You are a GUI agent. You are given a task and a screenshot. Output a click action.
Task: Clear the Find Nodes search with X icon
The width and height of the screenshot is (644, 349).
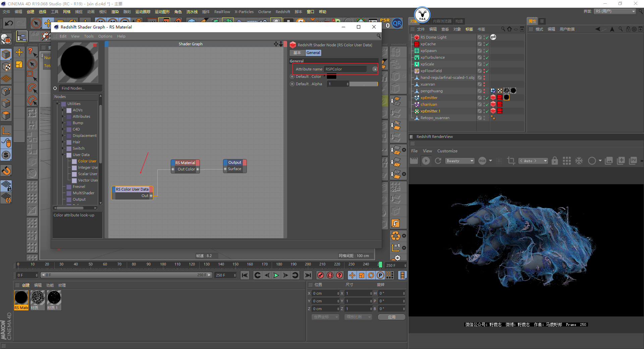click(x=55, y=88)
